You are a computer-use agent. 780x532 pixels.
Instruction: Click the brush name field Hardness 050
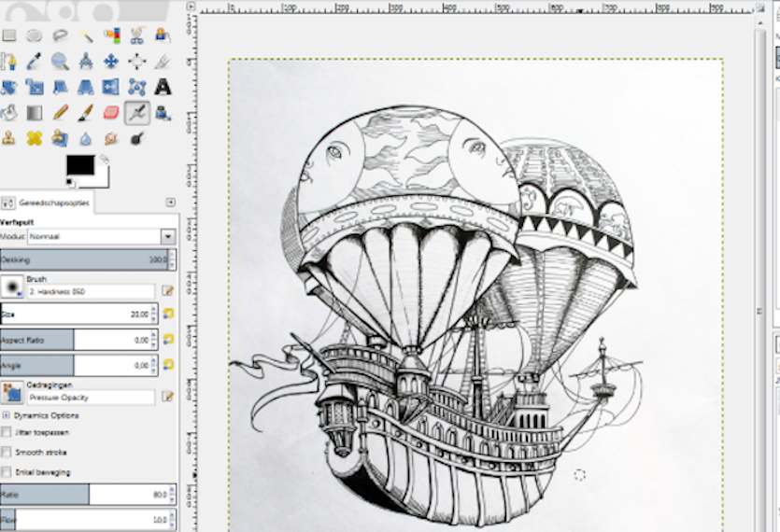pos(91,292)
